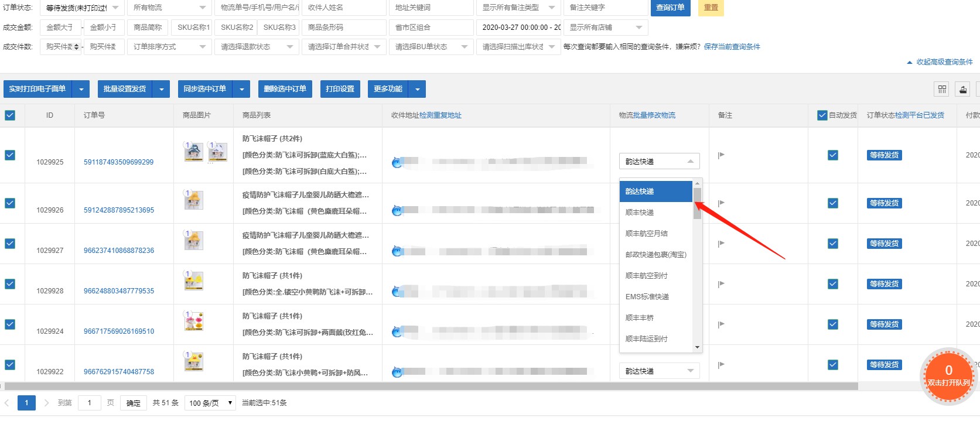This screenshot has width=980, height=431.
Task: Select 顺丰快递 from the logistics list
Action: click(x=640, y=213)
